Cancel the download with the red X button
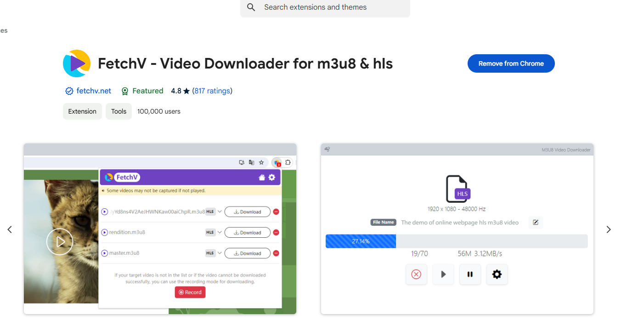This screenshot has height=321, width=644. 416,275
